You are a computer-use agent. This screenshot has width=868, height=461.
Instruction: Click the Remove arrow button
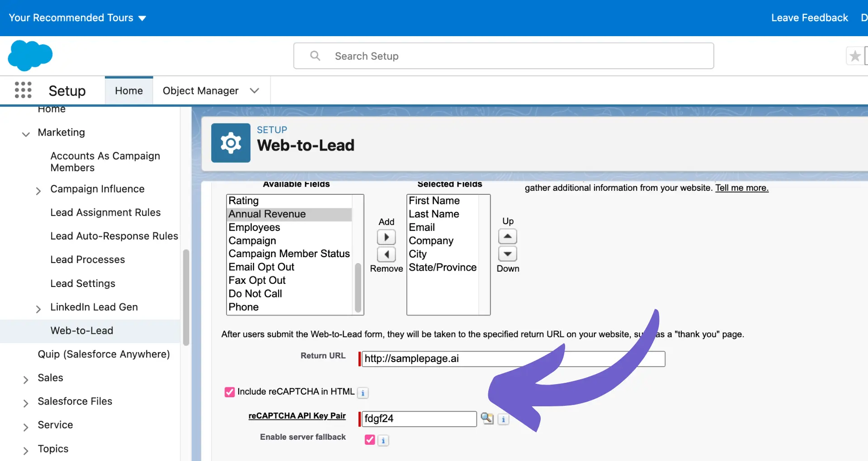(387, 254)
